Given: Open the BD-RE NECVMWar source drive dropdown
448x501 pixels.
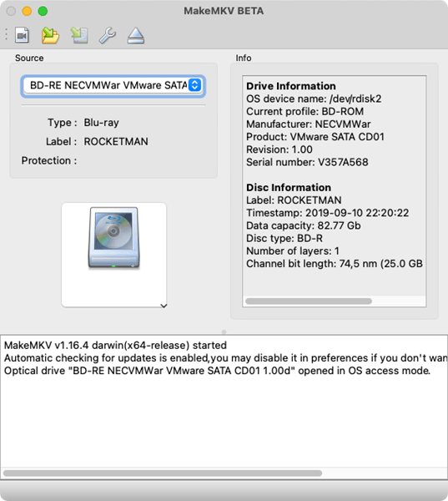Looking at the screenshot, I should [x=113, y=85].
